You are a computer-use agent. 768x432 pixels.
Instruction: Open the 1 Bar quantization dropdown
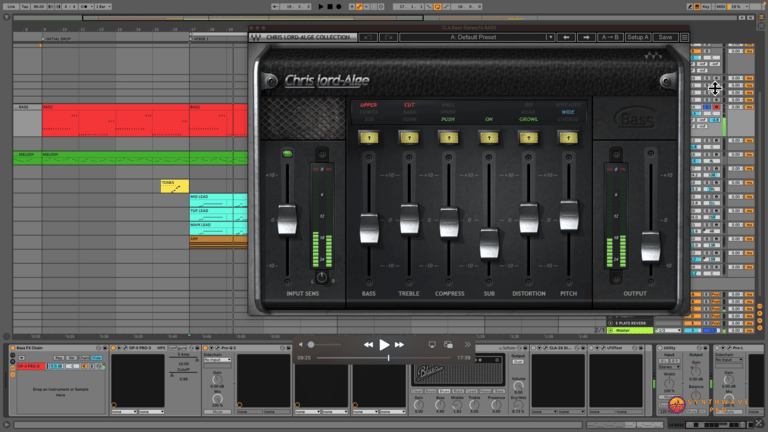(103, 7)
